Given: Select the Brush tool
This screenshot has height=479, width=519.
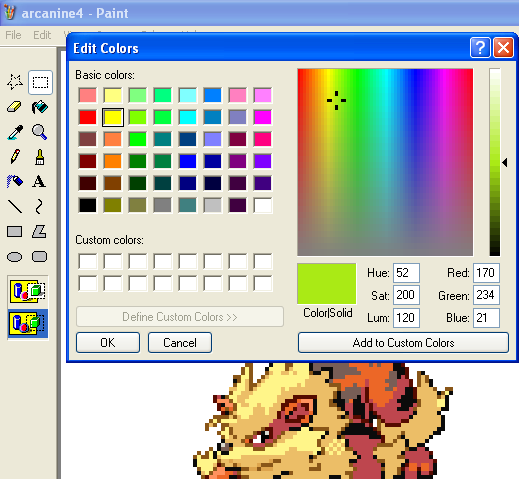Looking at the screenshot, I should click(40, 157).
